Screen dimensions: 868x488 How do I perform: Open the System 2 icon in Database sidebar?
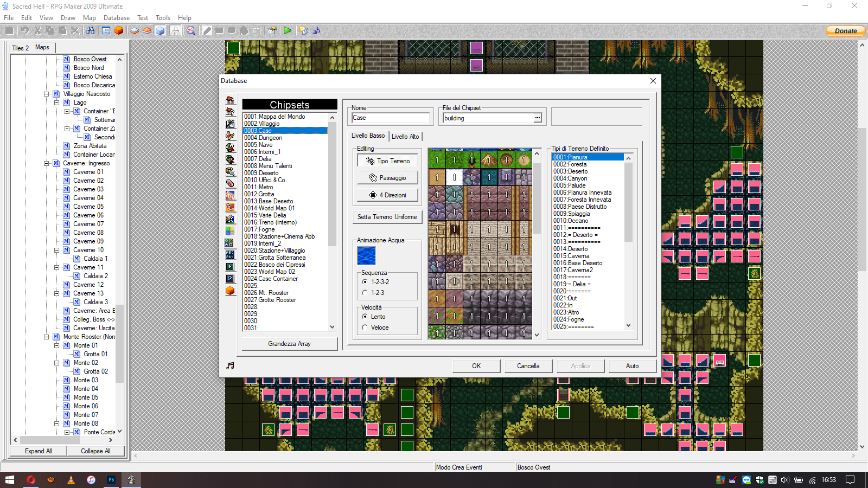[x=230, y=279]
